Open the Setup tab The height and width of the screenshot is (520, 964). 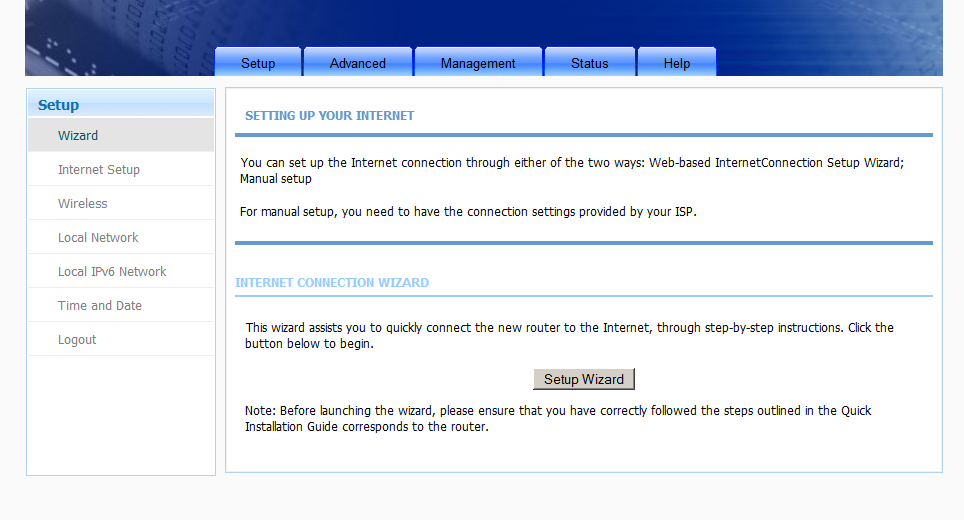258,63
